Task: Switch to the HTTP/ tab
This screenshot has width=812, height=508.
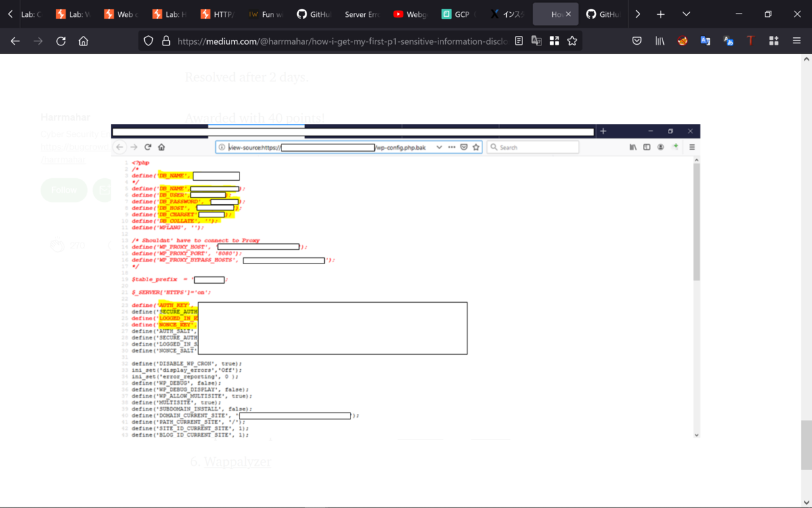Action: click(x=217, y=14)
